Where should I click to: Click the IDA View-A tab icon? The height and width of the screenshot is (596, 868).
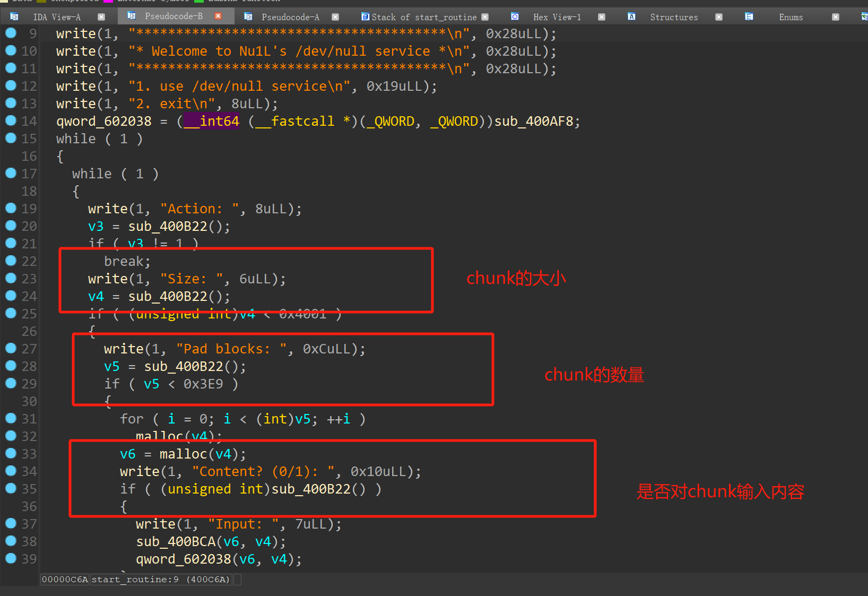[x=14, y=17]
